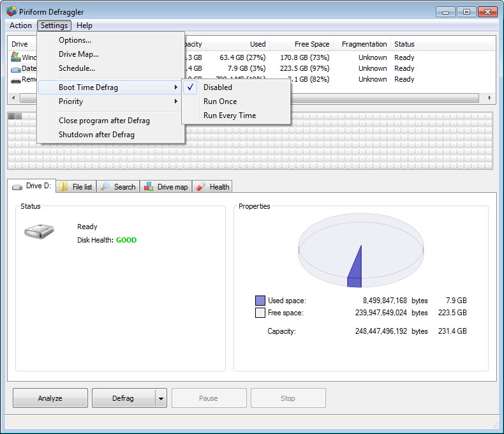Switch to the Drive map tab
504x434 pixels.
[166, 187]
